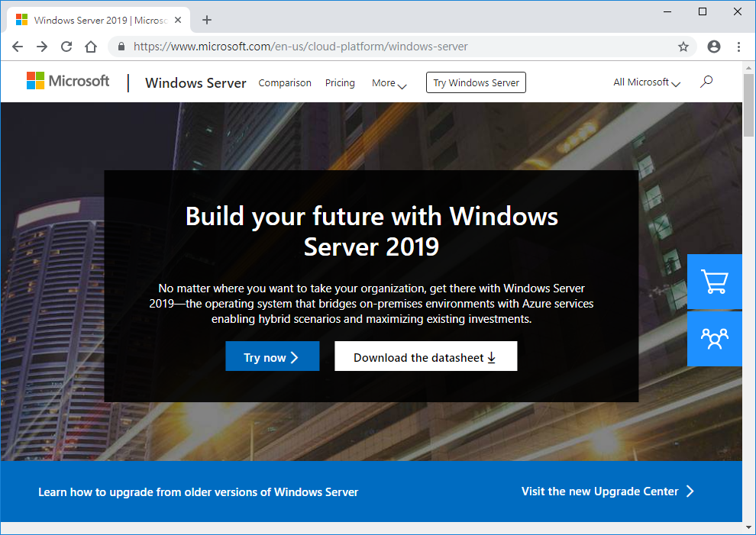The width and height of the screenshot is (756, 535).
Task: Open a new tab with plus icon
Action: tap(207, 20)
